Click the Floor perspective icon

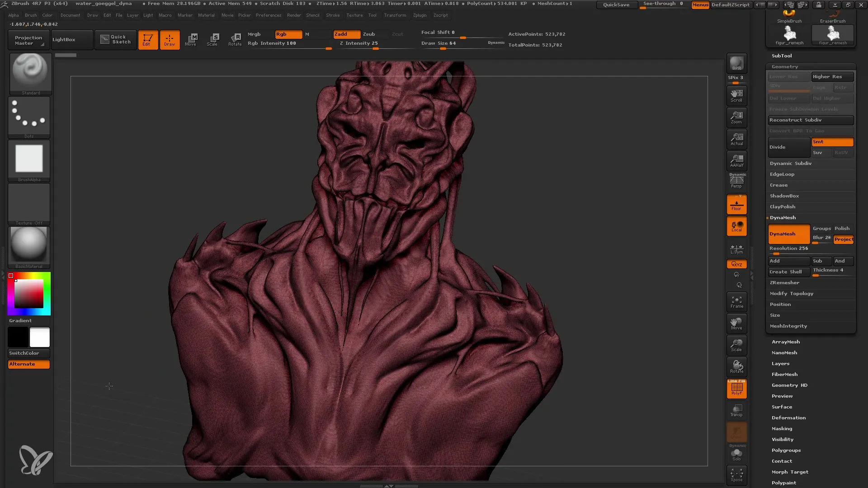(x=737, y=204)
